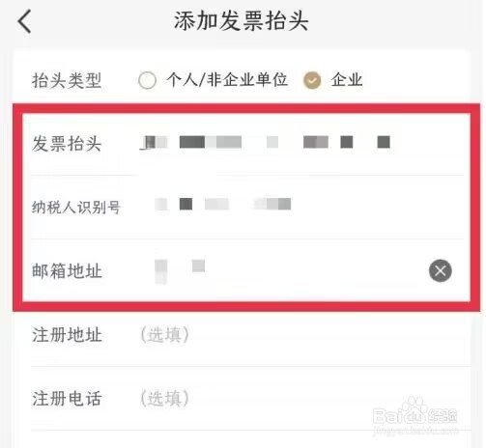Click the 注册地址 optional field

click(x=300, y=335)
